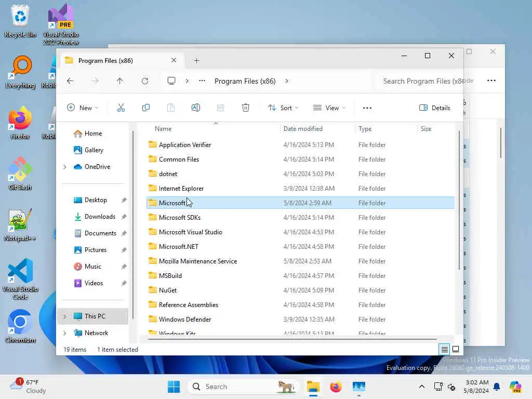Open Firefox desktop shortcut
The height and width of the screenshot is (399, 532).
pyautogui.click(x=20, y=123)
